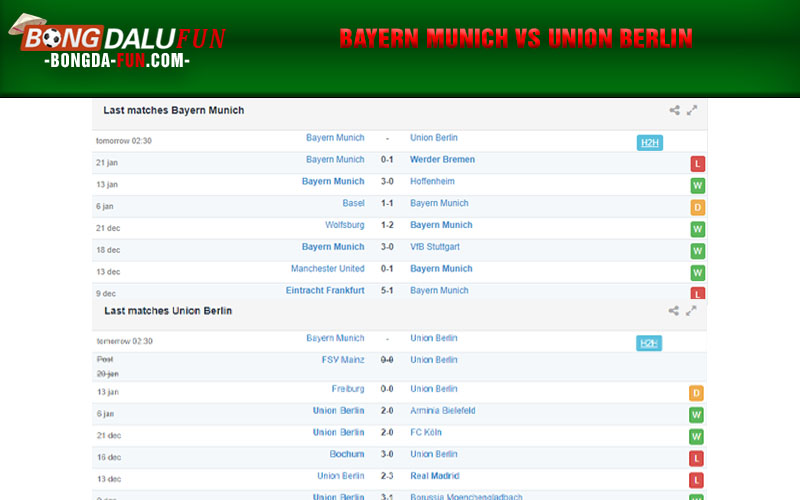The width and height of the screenshot is (800, 500).
Task: Open FSV Mainz team link
Action: (343, 360)
